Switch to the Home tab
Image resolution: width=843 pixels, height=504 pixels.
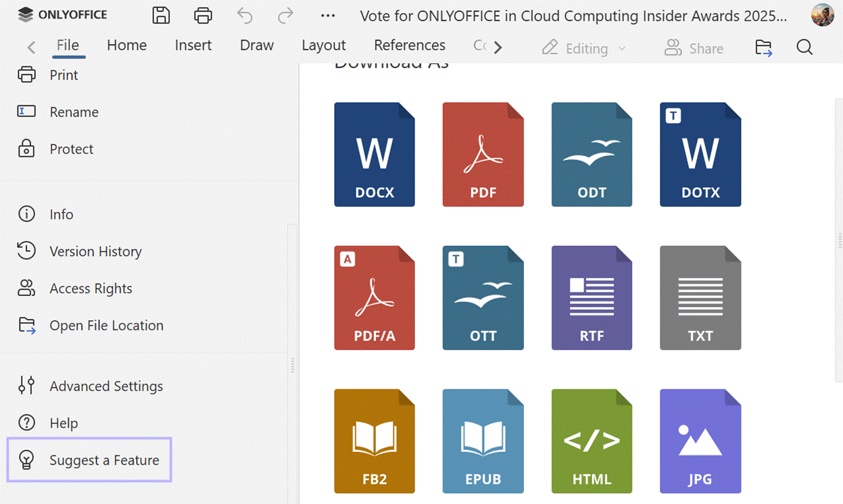pos(126,45)
